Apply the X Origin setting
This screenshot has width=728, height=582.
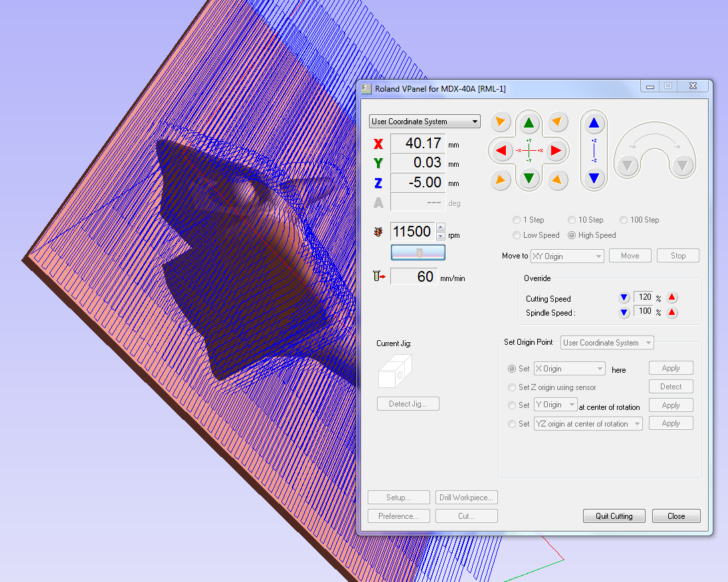[x=671, y=368]
